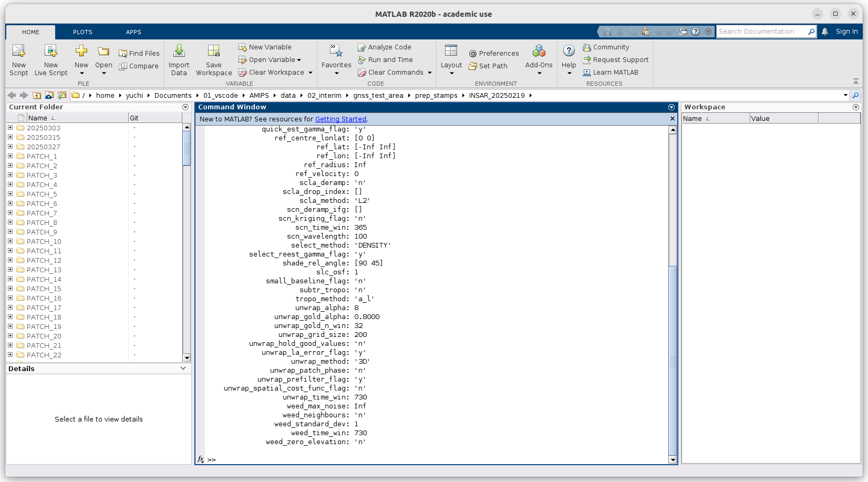Click Request Support

click(616, 59)
